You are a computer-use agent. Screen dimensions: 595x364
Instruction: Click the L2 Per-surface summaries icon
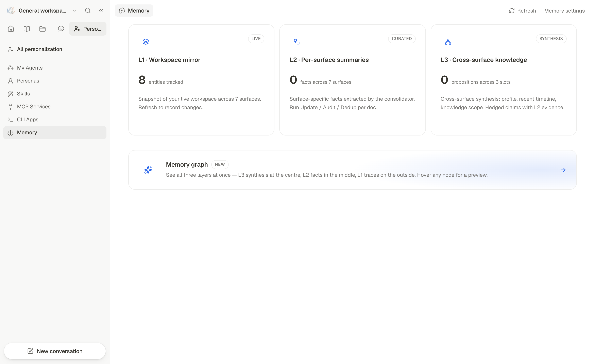point(296,41)
